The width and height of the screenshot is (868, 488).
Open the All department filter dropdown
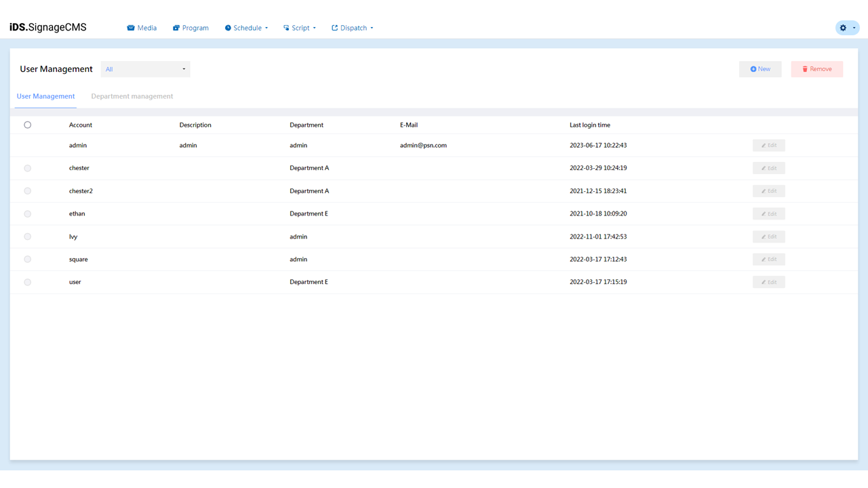click(145, 68)
